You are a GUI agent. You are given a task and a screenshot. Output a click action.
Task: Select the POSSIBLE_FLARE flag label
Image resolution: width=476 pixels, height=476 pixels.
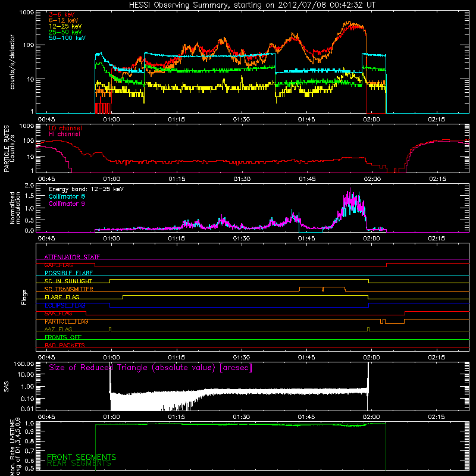point(68,273)
